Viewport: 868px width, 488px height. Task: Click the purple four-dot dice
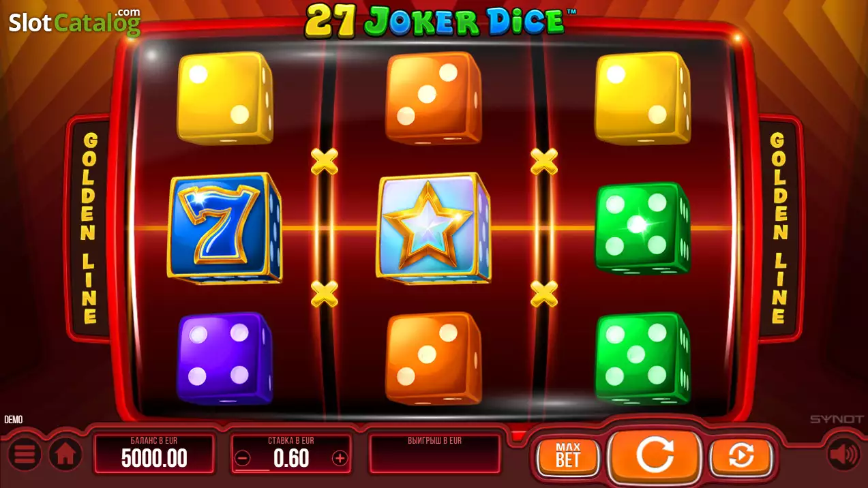click(224, 358)
